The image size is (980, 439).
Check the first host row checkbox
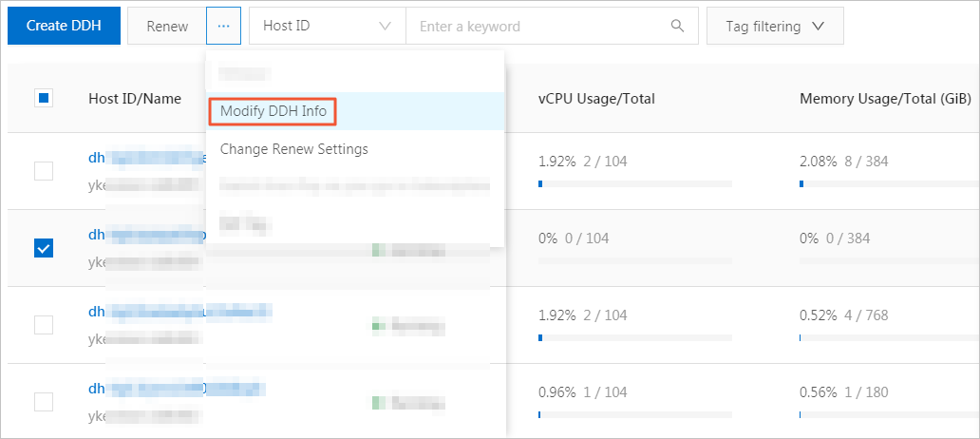[44, 171]
